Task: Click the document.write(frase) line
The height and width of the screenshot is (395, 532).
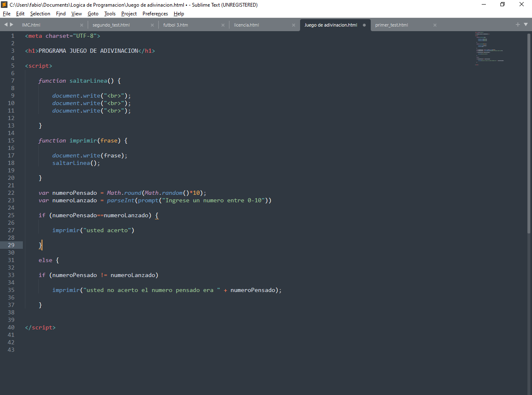Action: click(90, 155)
